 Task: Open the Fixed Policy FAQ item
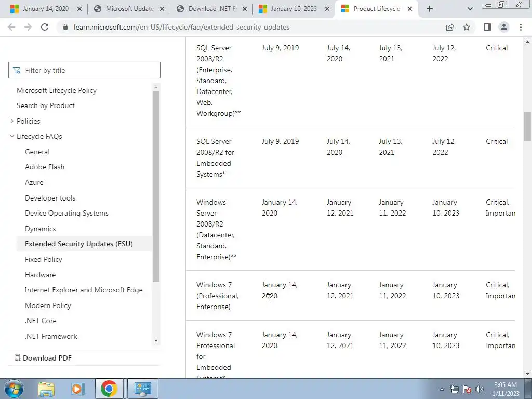click(44, 259)
